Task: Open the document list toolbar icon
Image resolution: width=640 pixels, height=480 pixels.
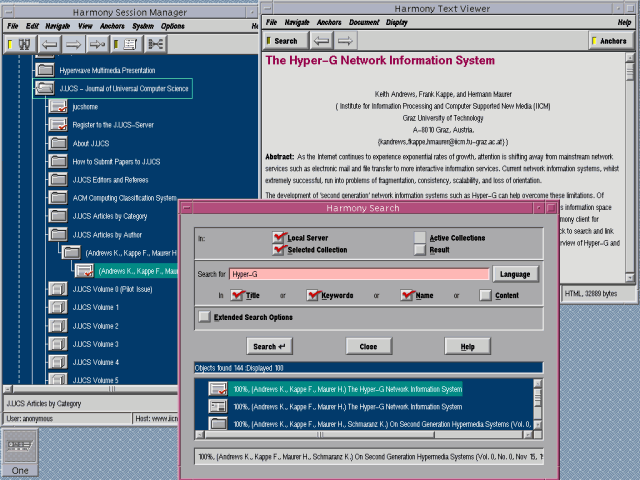Action: tap(126, 44)
